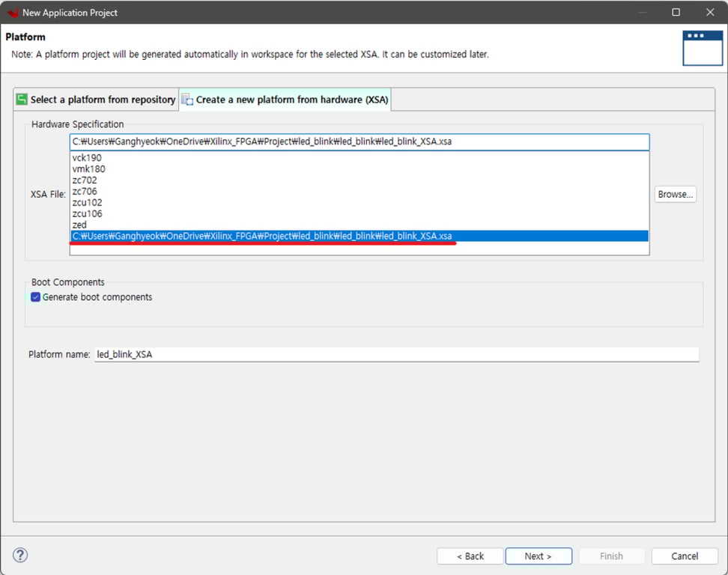Screen dimensions: 728x575
Task: Choose vmk180 from the XSA list
Action: (359, 169)
